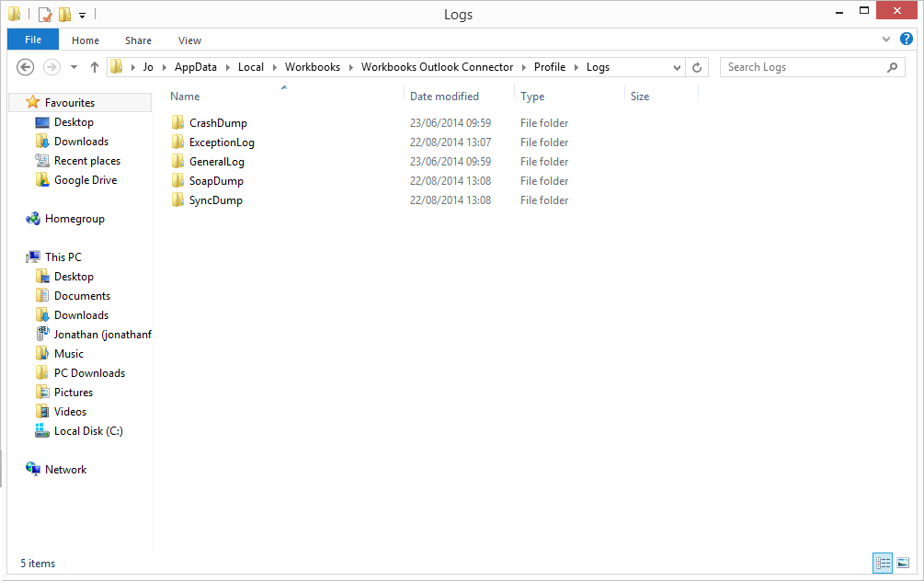Select Videos under This PC
The image size is (924, 581).
(70, 412)
